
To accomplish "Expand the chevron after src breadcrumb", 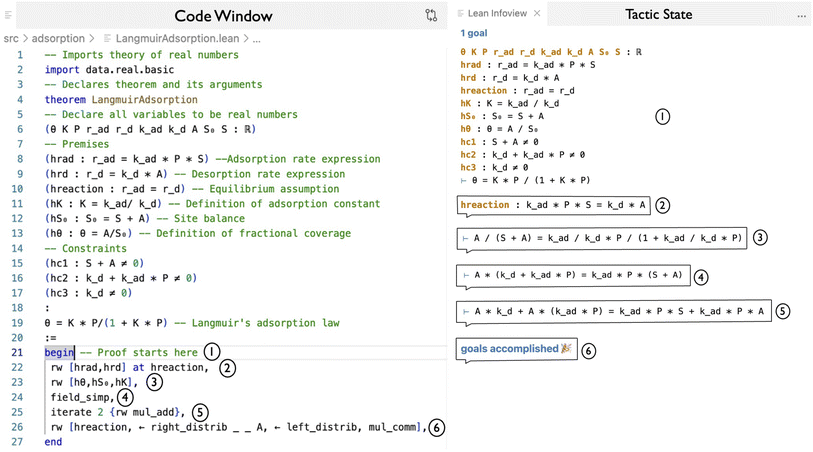I will pos(25,39).
